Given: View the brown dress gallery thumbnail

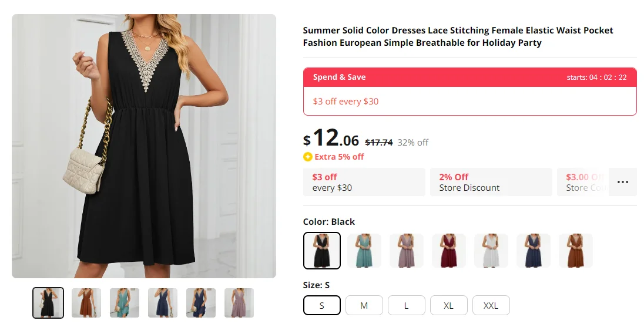Looking at the screenshot, I should coord(86,303).
